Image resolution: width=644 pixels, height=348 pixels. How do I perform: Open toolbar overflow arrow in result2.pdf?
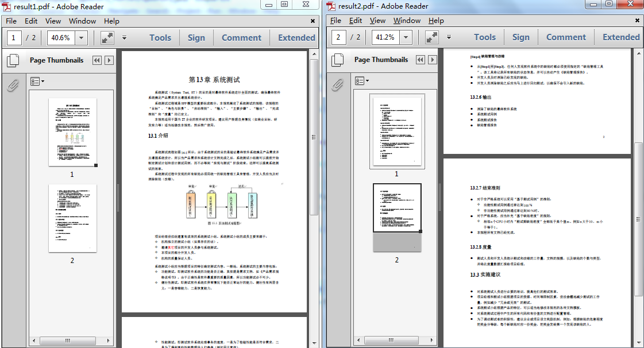pos(449,37)
